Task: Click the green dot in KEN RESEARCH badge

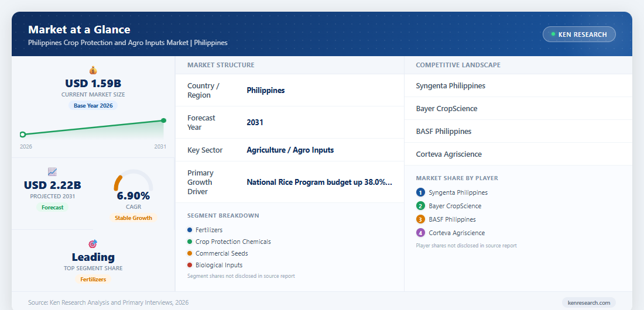Action: [553, 35]
